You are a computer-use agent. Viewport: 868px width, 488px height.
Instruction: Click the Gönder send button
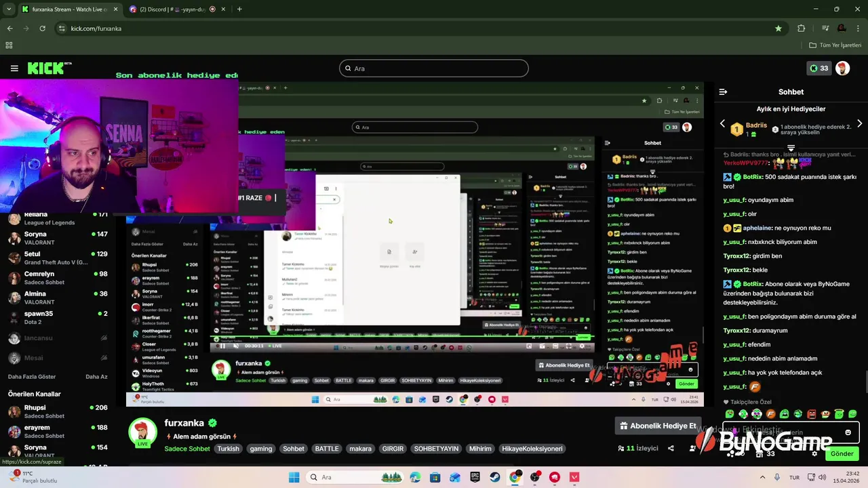coord(842,453)
